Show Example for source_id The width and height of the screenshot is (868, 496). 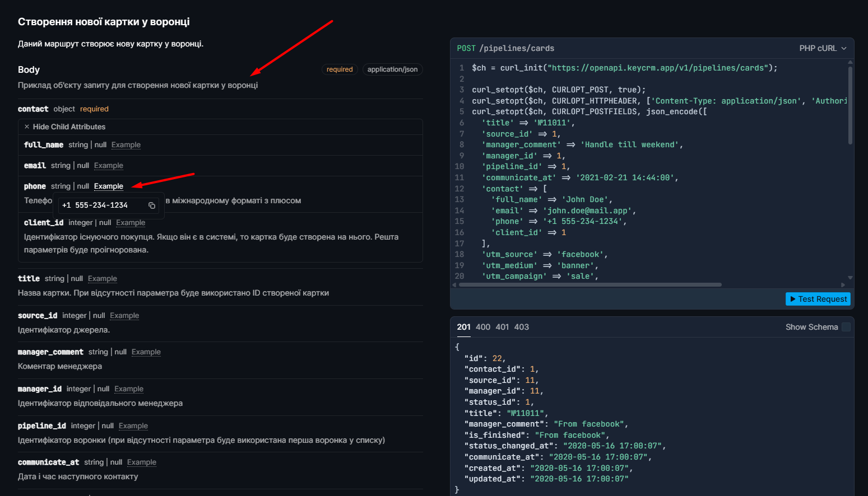point(124,316)
